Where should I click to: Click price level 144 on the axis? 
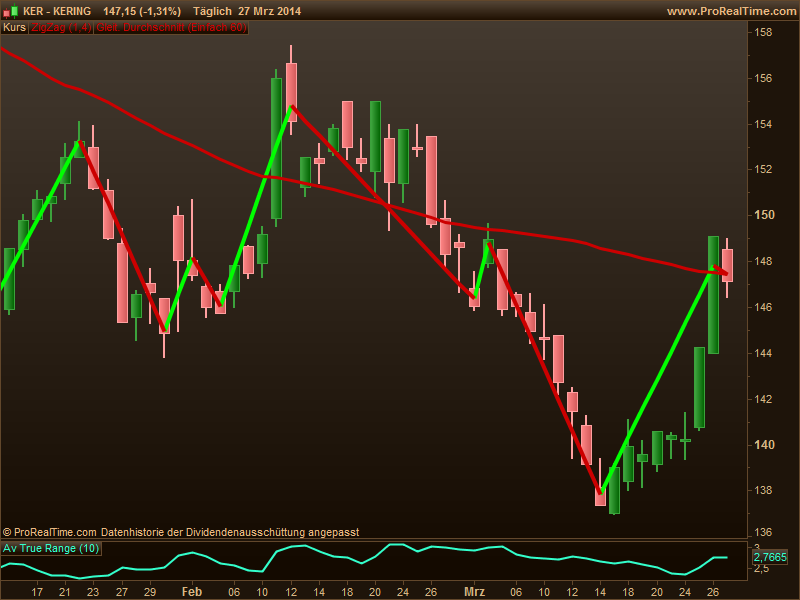763,353
